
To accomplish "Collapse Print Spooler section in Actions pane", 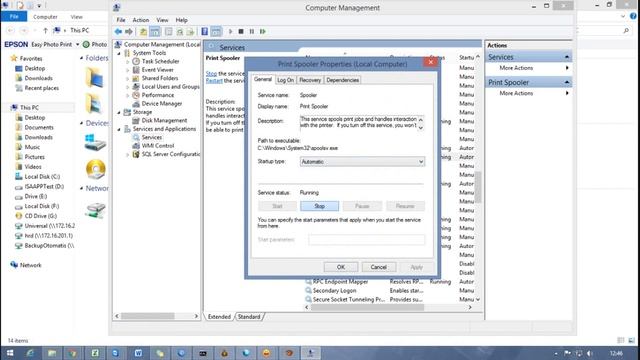I will [x=567, y=82].
